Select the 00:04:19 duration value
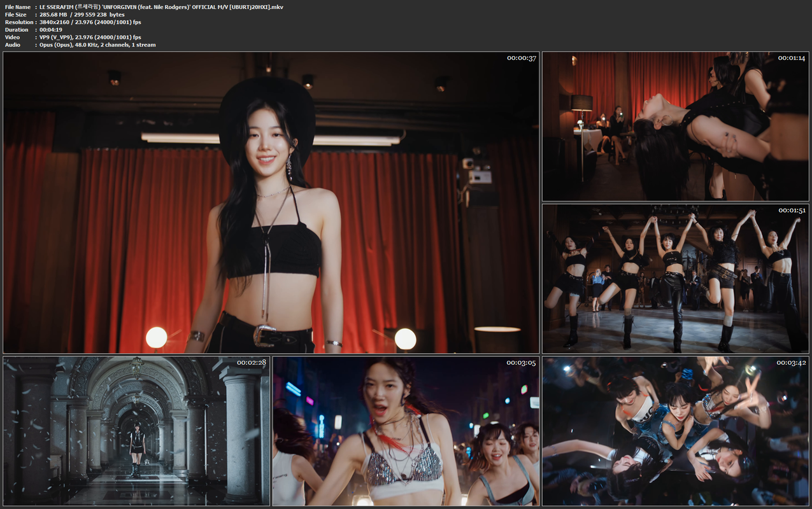 pyautogui.click(x=51, y=30)
